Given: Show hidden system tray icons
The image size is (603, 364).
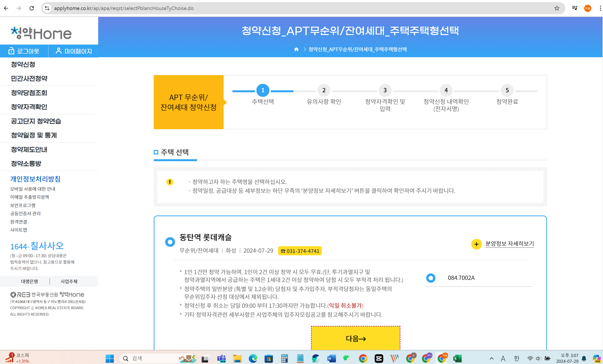Looking at the screenshot, I should click(491, 359).
